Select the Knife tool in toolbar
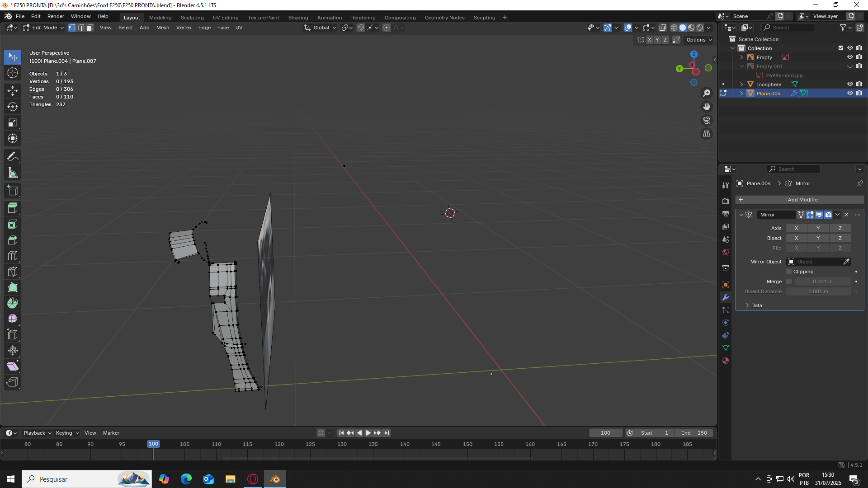Screen dimensions: 868x488 [13, 272]
